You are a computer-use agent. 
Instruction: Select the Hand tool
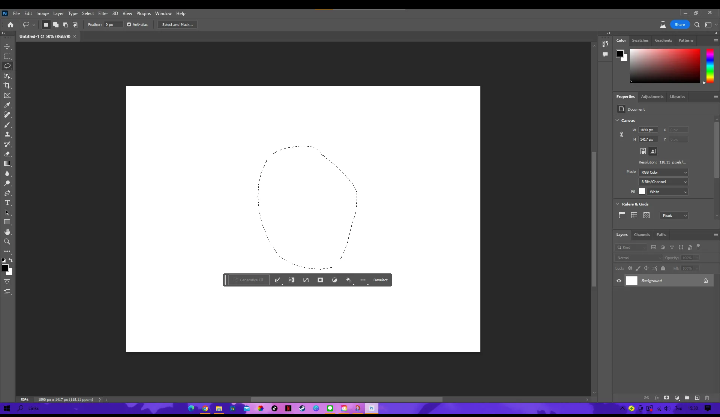coord(7,232)
